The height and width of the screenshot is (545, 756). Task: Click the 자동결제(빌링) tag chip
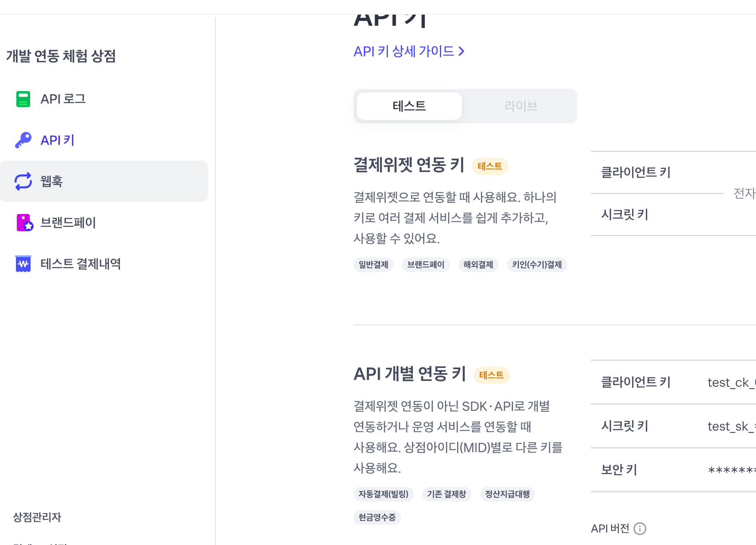tap(384, 494)
